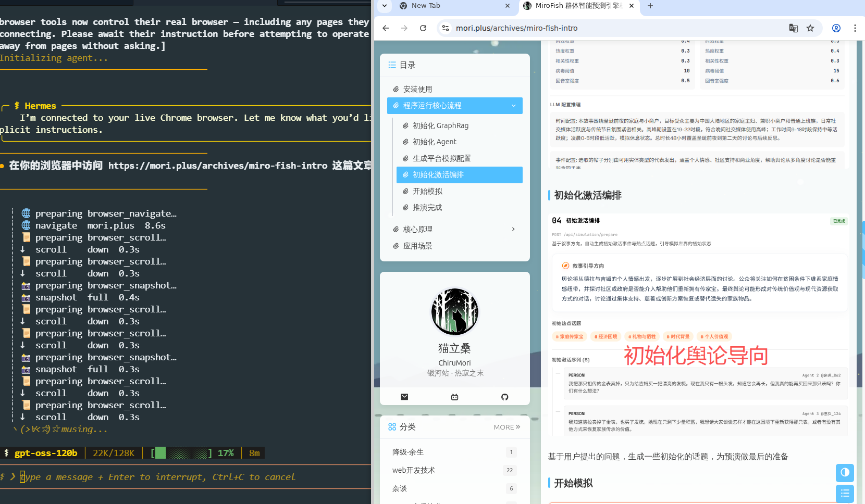The image size is (865, 504).
Task: Click the email envelope icon on the profile card
Action: [404, 396]
